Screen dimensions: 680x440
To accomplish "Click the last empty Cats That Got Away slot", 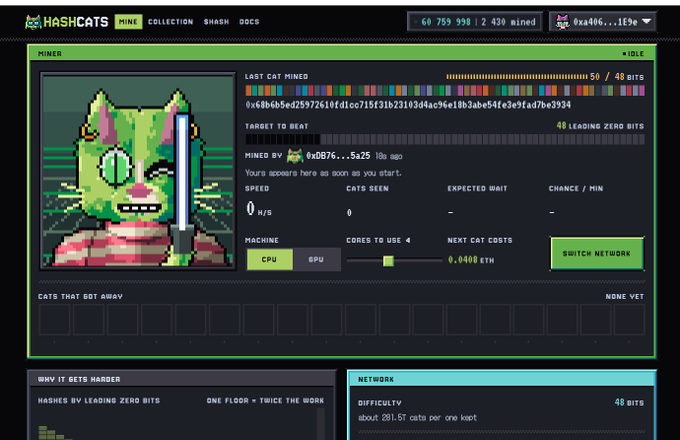I will 629,320.
